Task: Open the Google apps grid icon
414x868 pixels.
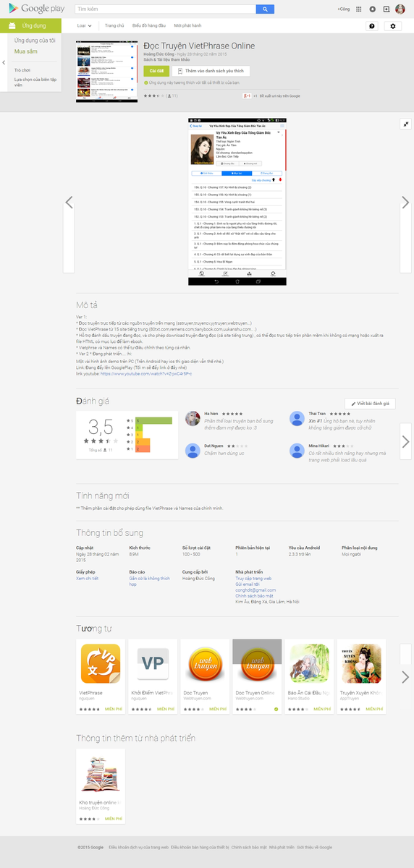Action: (x=360, y=9)
